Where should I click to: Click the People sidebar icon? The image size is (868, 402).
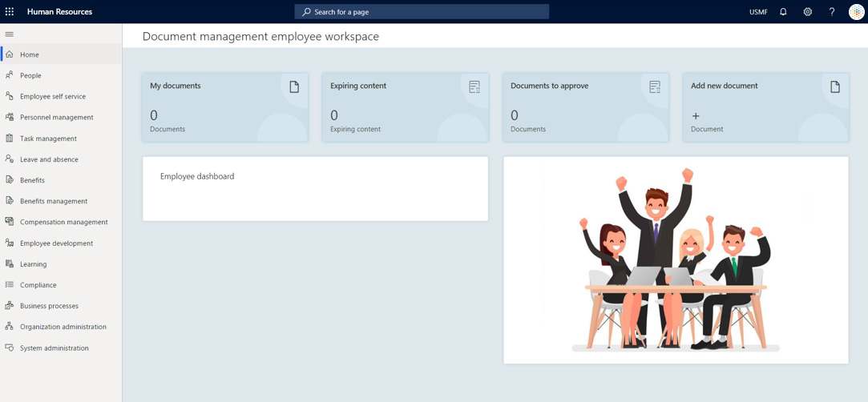[x=9, y=75]
